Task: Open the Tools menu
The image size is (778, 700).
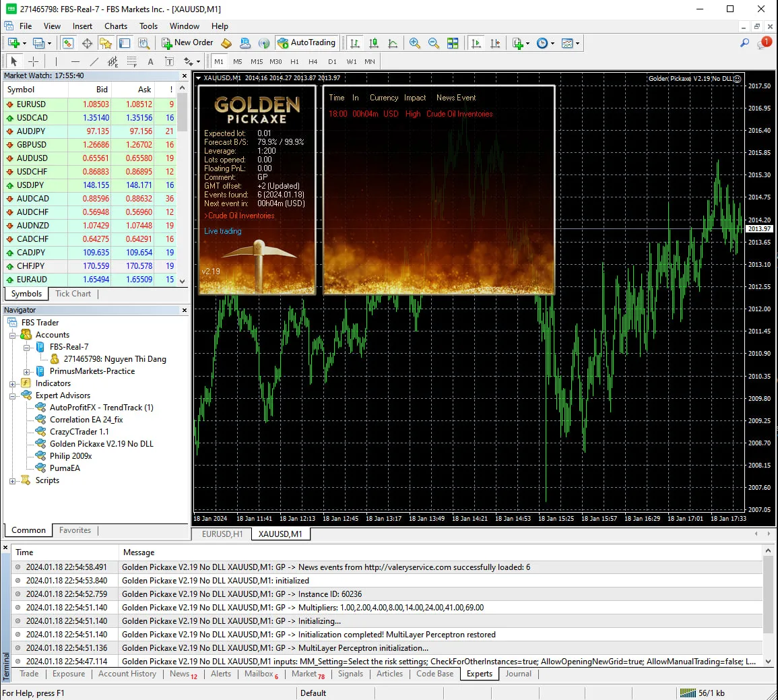Action: [148, 26]
